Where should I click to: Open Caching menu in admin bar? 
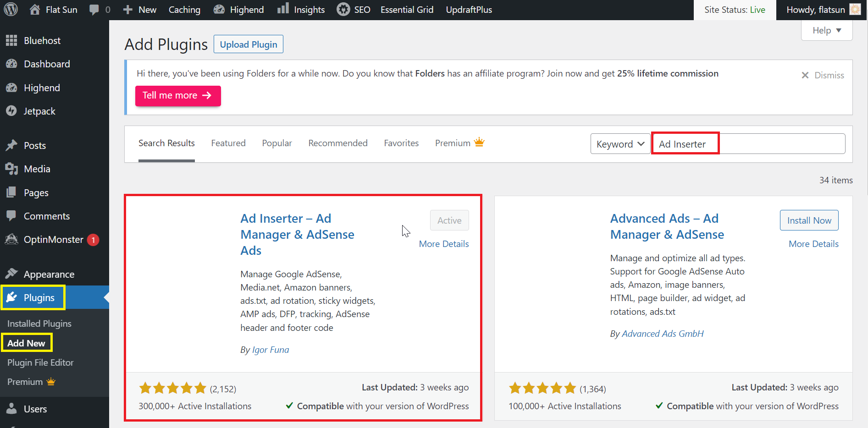(x=184, y=10)
